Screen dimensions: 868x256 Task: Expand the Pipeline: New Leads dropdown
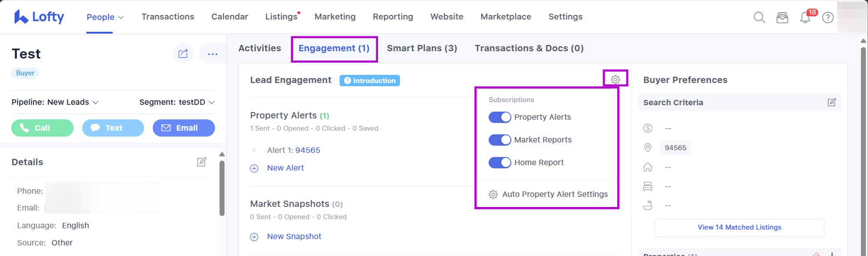55,102
